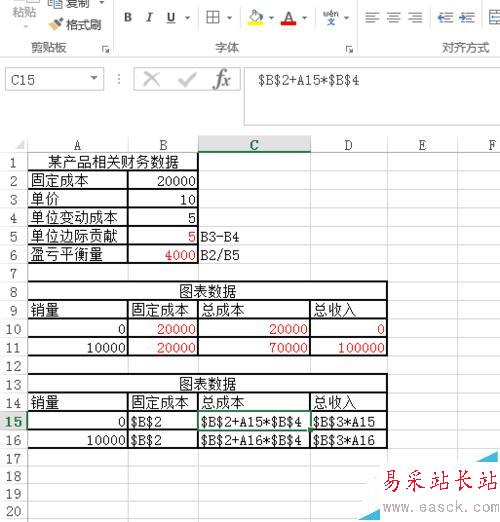The image size is (500, 522).
Task: Apply yellow fill color bucket
Action: point(256,17)
